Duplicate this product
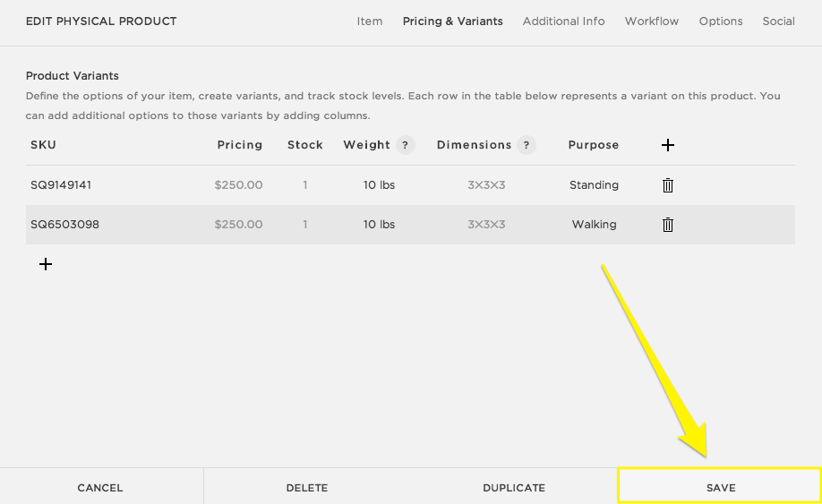This screenshot has height=504, width=822. pos(514,488)
